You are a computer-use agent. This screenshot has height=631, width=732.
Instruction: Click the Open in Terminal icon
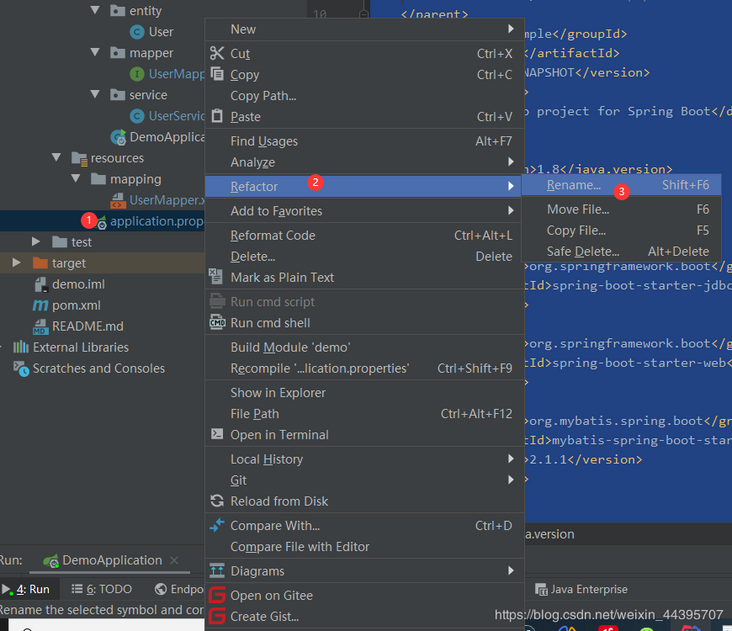(217, 434)
